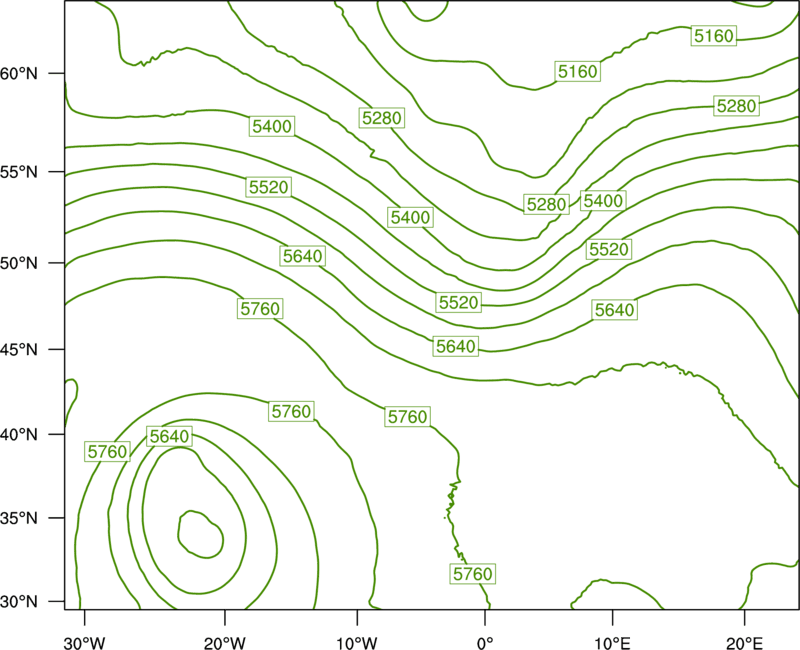This screenshot has width=800, height=650.
Task: Click the 30°N latitude axis label
Action: tap(19, 602)
